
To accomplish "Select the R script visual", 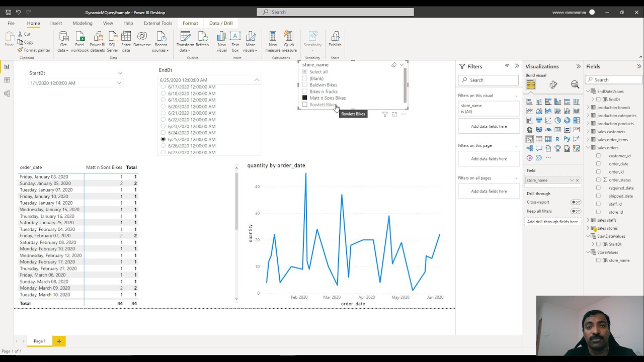I will [557, 139].
